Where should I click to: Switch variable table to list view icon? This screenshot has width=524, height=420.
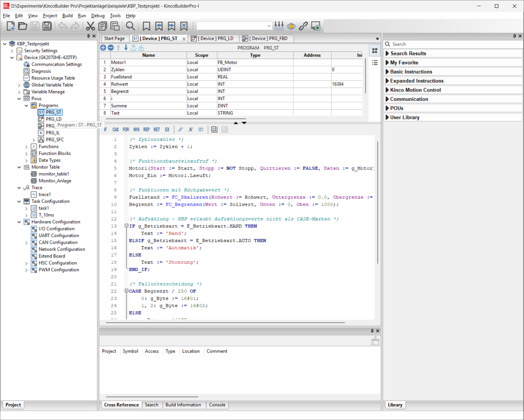tap(375, 63)
